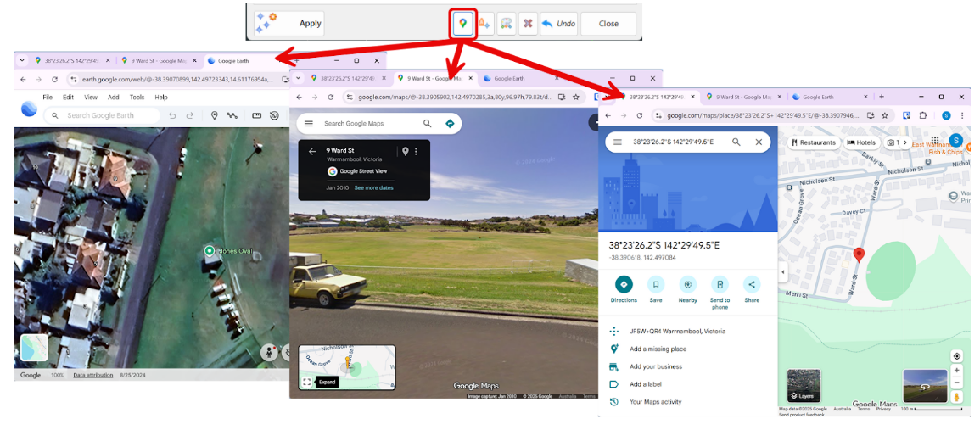Click the Google Maps pin icon in toolbar
This screenshot has height=430, width=980.
pos(462,24)
